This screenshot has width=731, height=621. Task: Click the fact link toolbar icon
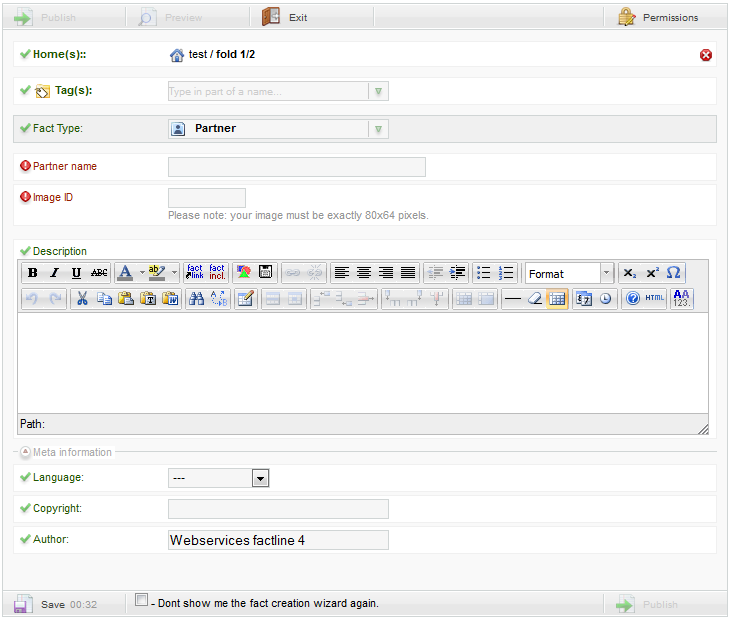point(195,273)
